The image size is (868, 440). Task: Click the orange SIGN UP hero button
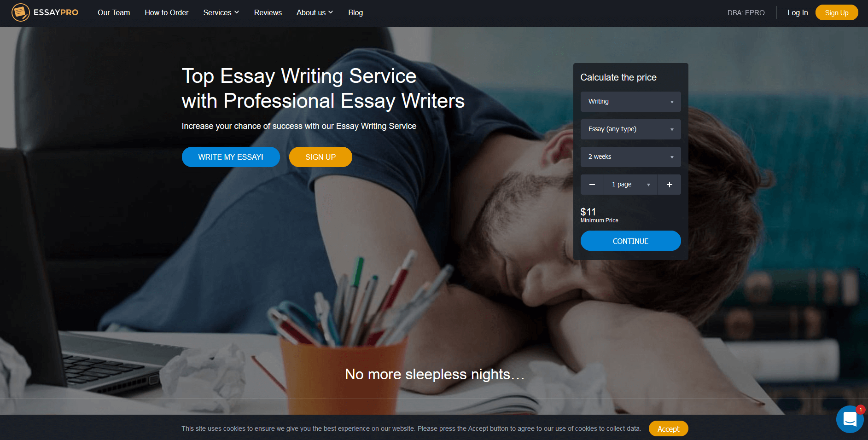[320, 157]
